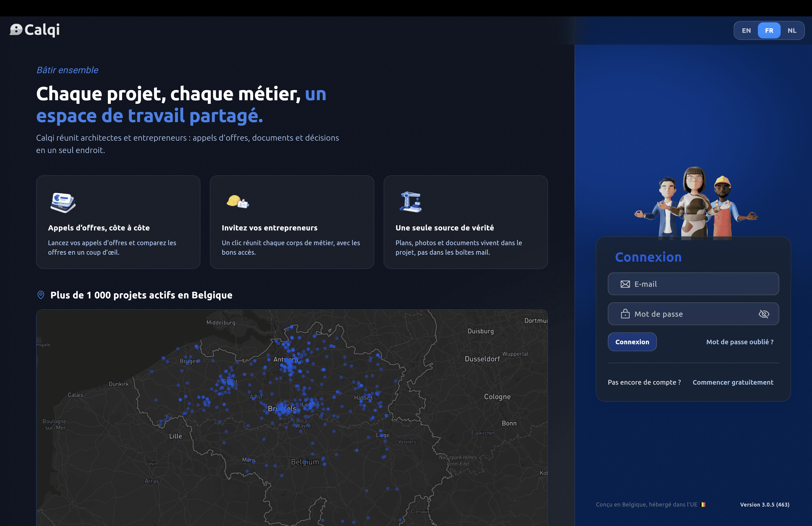Click the Arras label on the map

[x=151, y=481]
